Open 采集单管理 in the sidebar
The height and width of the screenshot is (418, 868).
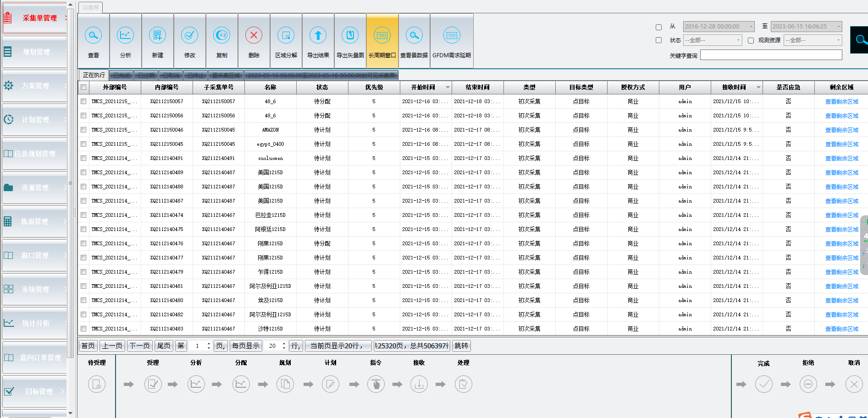tap(35, 18)
